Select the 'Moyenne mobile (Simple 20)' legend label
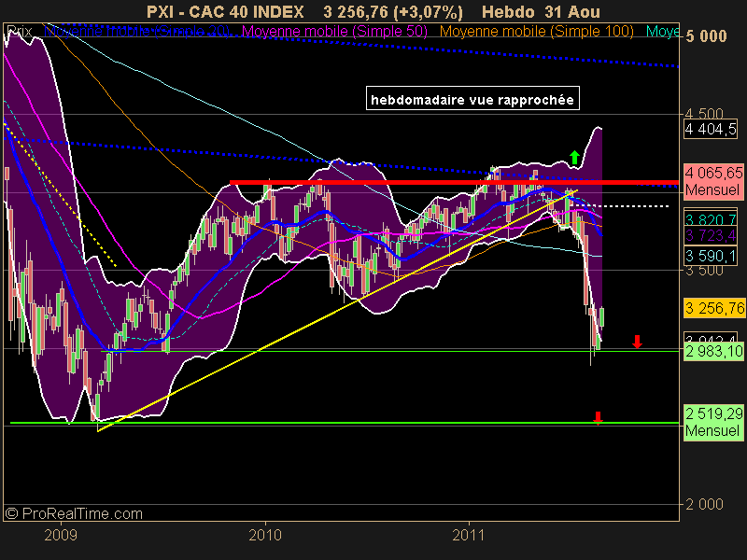This screenshot has width=747, height=560. (x=136, y=32)
